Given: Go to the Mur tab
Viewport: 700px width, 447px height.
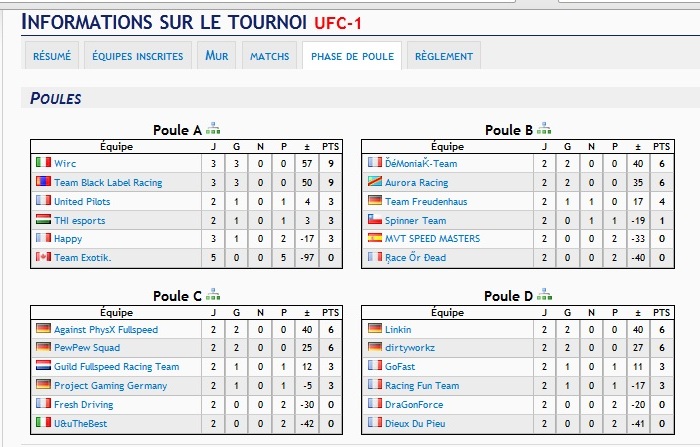Looking at the screenshot, I should tap(217, 56).
